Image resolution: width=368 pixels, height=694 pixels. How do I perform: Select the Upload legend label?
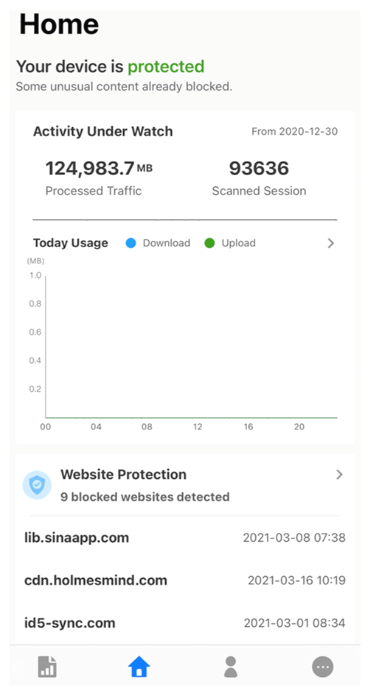pyautogui.click(x=238, y=243)
